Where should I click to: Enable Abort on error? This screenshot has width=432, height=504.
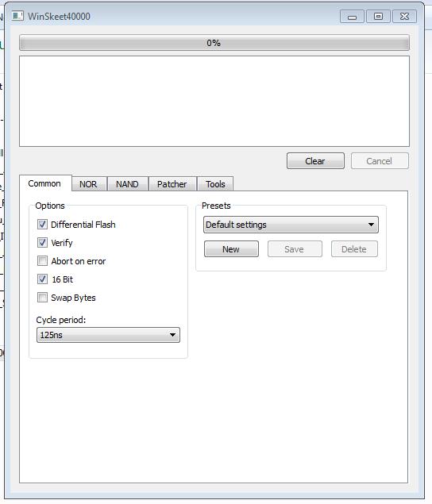pyautogui.click(x=42, y=261)
